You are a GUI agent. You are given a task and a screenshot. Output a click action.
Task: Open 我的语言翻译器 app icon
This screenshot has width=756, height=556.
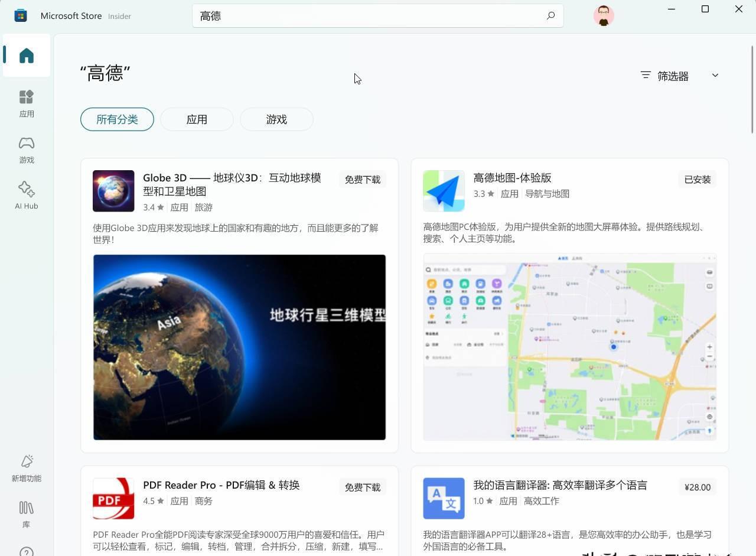[444, 498]
